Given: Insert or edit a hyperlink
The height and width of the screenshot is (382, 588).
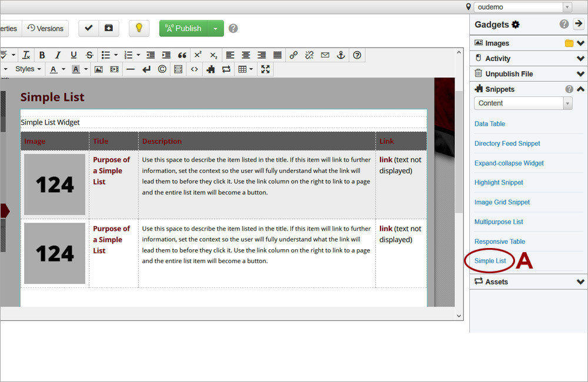Looking at the screenshot, I should coord(293,55).
